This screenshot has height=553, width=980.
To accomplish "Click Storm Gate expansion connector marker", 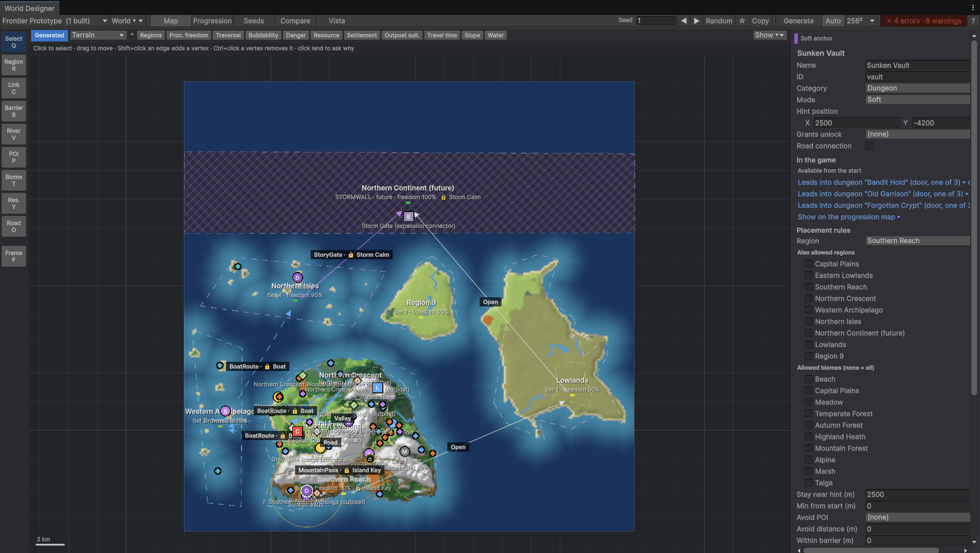I will 409,217.
